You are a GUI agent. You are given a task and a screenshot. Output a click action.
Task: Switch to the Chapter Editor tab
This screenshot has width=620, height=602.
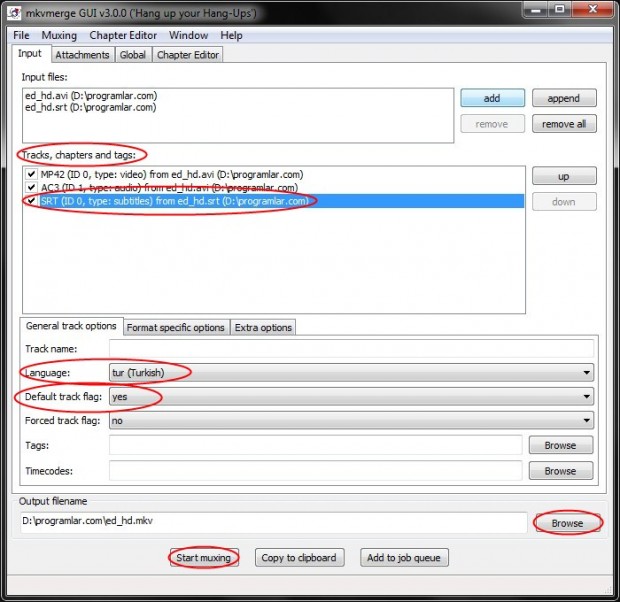click(188, 55)
